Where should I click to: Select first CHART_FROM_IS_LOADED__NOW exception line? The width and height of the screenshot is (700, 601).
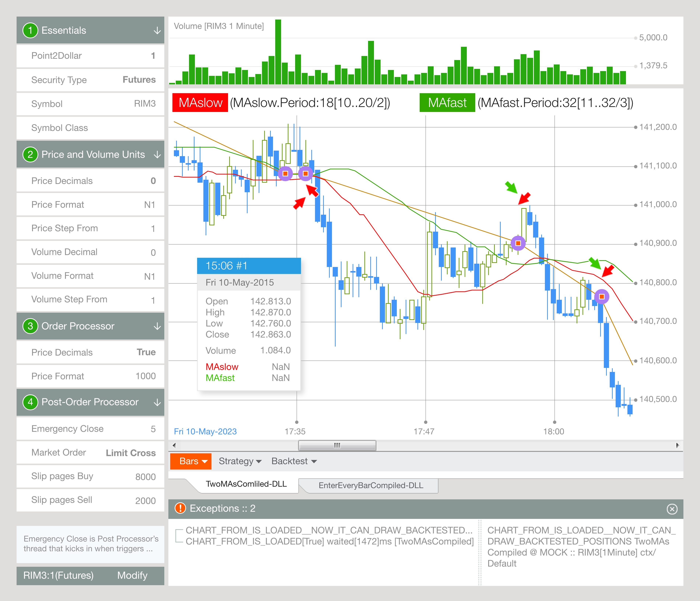tap(329, 530)
